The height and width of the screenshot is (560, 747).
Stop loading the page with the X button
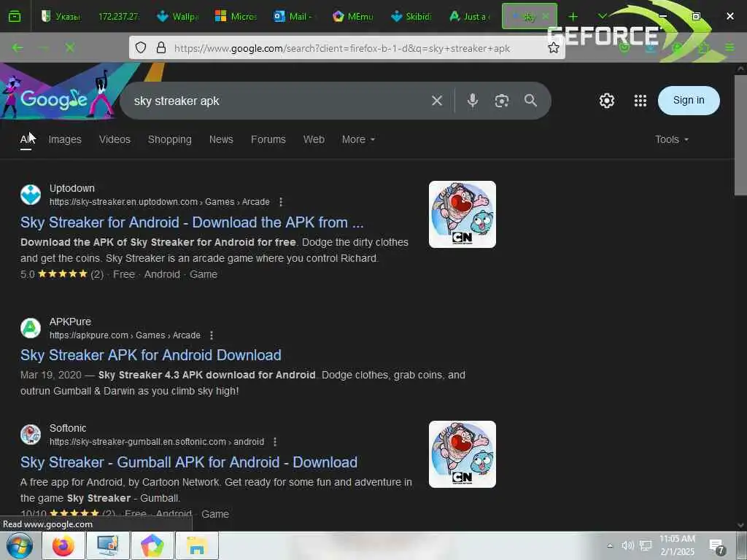point(69,47)
